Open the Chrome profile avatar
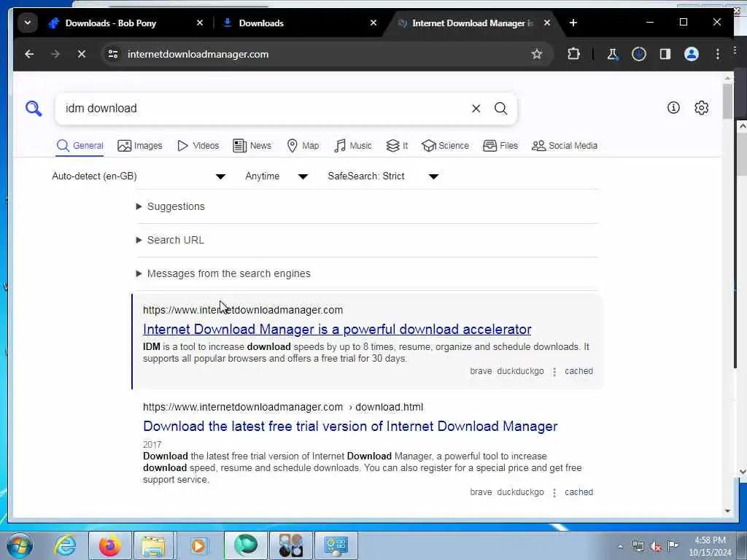This screenshot has height=560, width=747. click(x=692, y=54)
